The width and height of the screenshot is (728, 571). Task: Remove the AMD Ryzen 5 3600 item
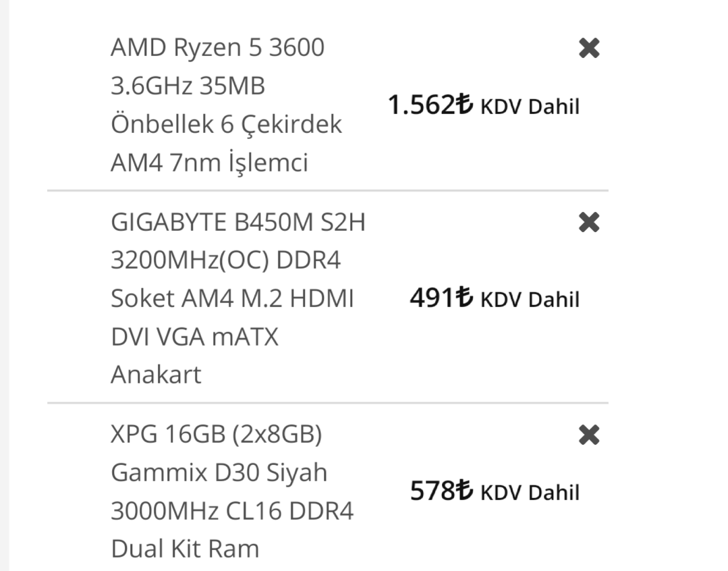coord(589,49)
